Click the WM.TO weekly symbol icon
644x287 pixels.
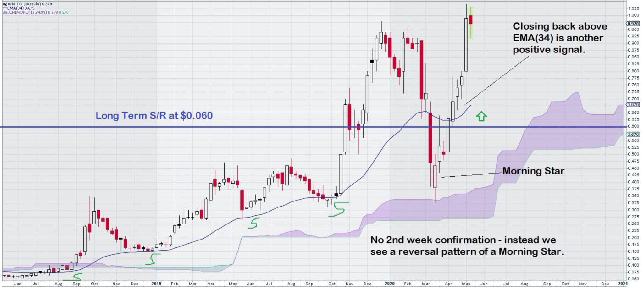pyautogui.click(x=5, y=4)
